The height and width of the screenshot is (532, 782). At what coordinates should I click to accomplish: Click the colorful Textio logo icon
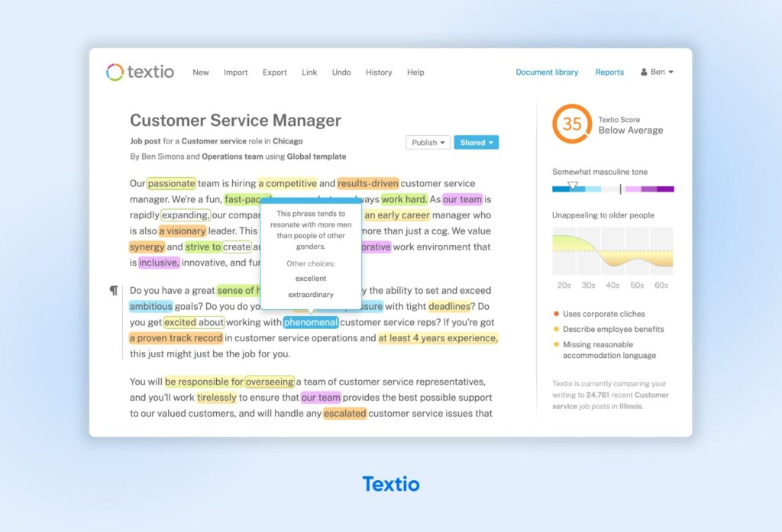pos(115,71)
